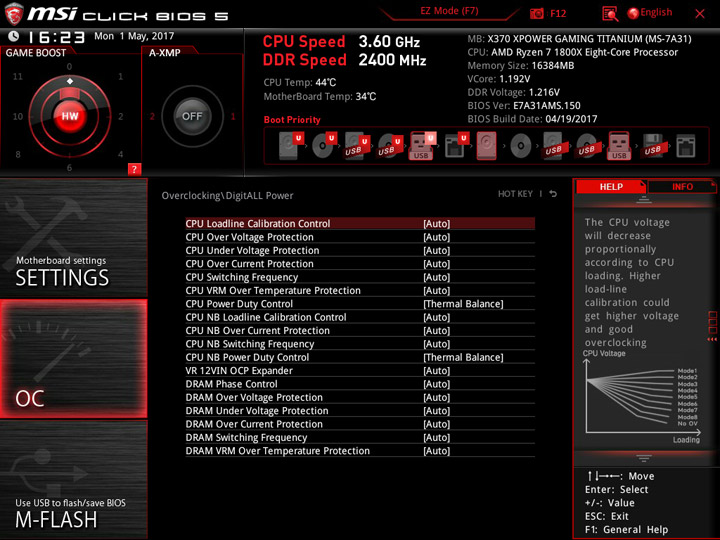Open CPU Loadline Calibration Control [Auto] value
Viewport: 720px width, 540px height.
pos(437,224)
